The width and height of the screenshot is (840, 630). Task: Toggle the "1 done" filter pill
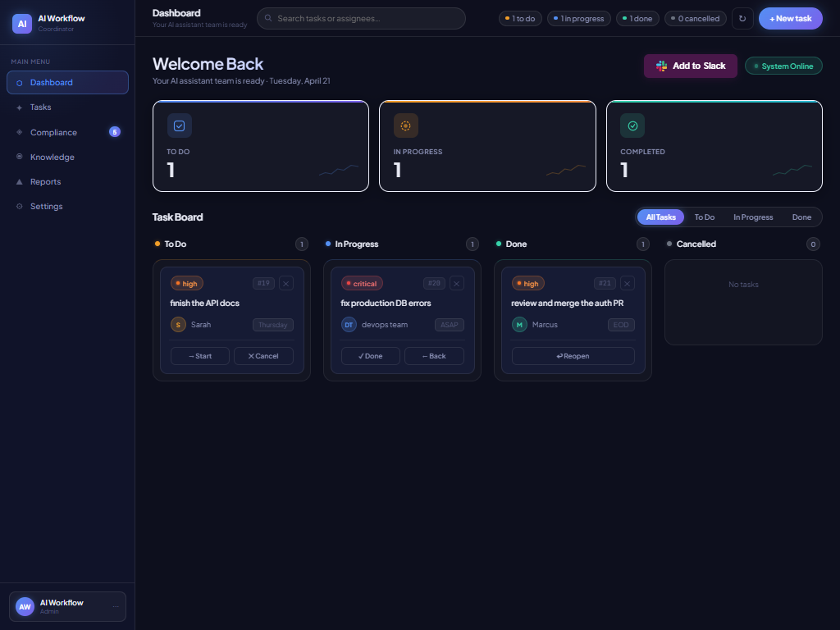click(x=637, y=17)
